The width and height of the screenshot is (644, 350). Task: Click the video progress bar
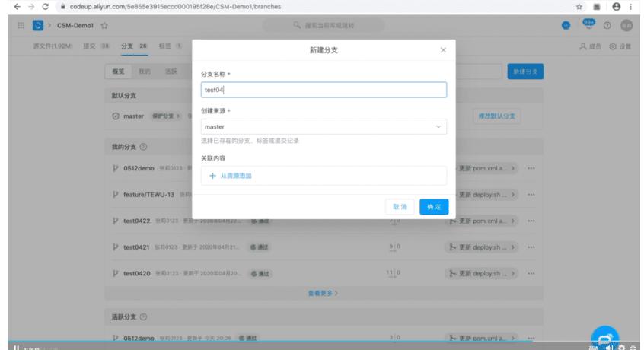pos(324,341)
